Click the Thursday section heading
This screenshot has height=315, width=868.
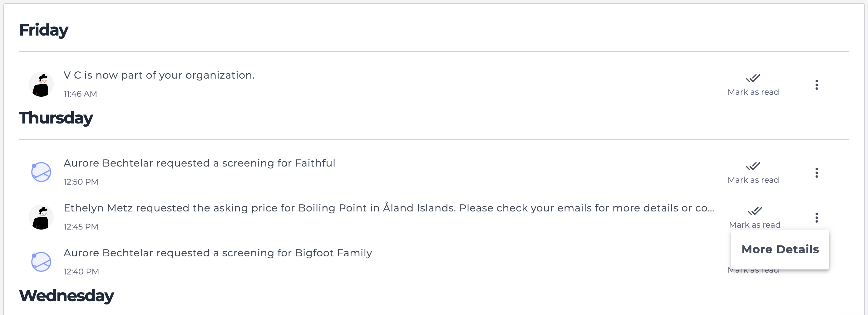tap(56, 118)
